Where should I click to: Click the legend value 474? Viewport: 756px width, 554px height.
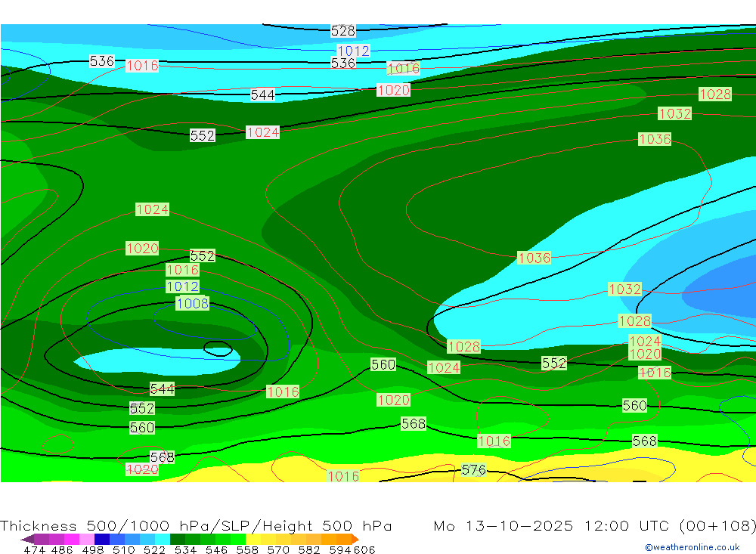(x=34, y=550)
